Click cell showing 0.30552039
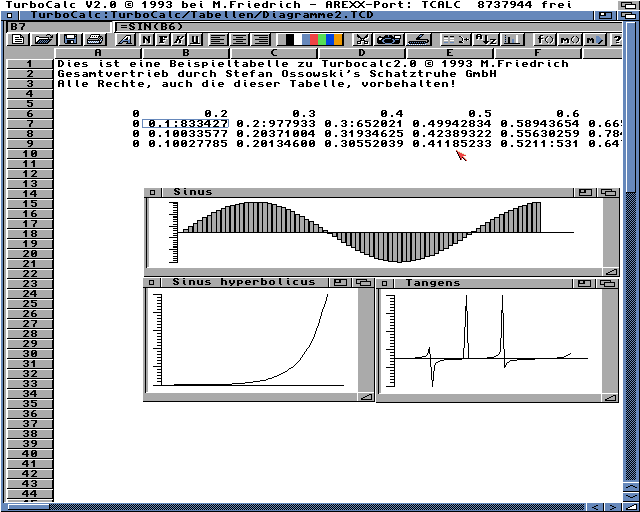Screen dimensions: 640x512 (x=364, y=144)
